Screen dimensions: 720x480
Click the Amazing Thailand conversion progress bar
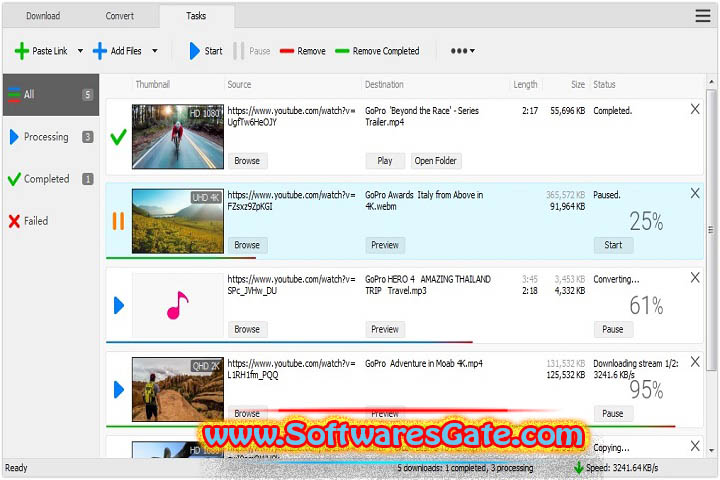tap(289, 342)
